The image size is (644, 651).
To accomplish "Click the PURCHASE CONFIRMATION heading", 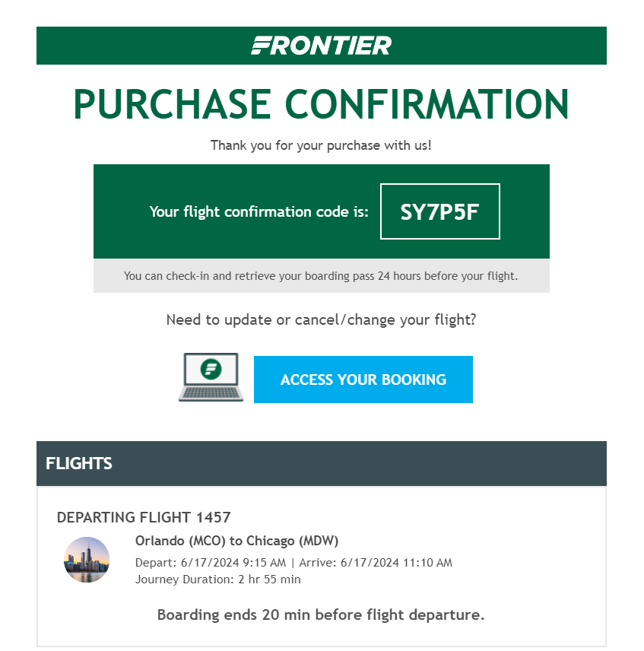I will click(321, 103).
